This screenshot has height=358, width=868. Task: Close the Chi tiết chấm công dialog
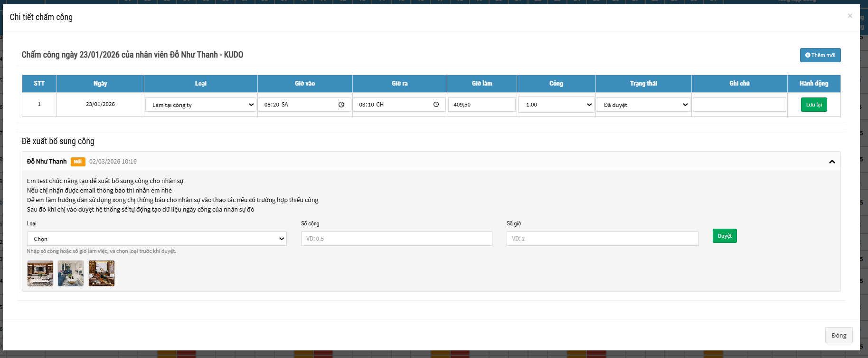pos(849,16)
